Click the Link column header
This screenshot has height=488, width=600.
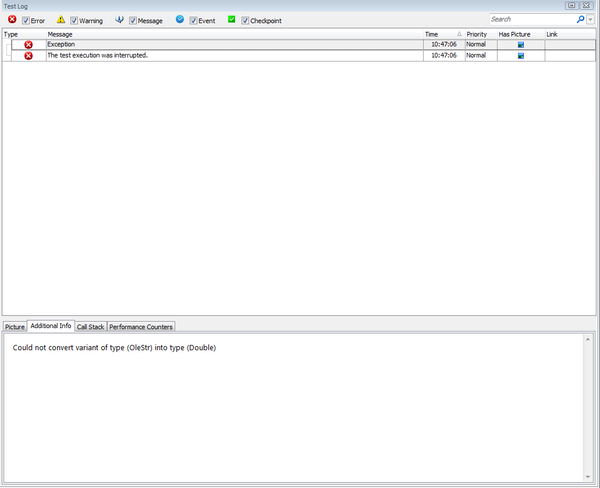point(570,34)
